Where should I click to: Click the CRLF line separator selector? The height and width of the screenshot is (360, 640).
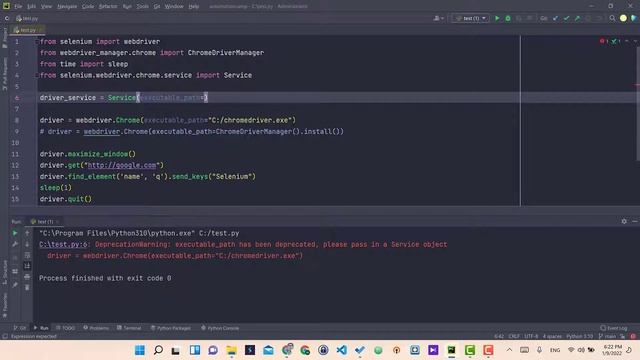(514, 336)
